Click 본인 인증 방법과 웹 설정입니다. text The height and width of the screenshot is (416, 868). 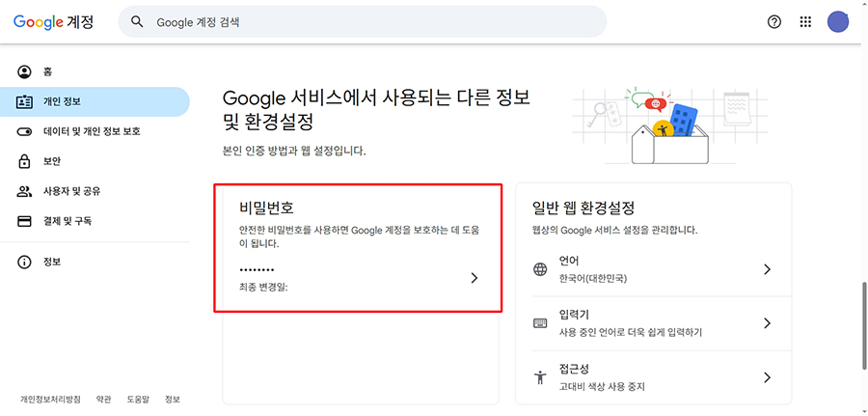294,151
